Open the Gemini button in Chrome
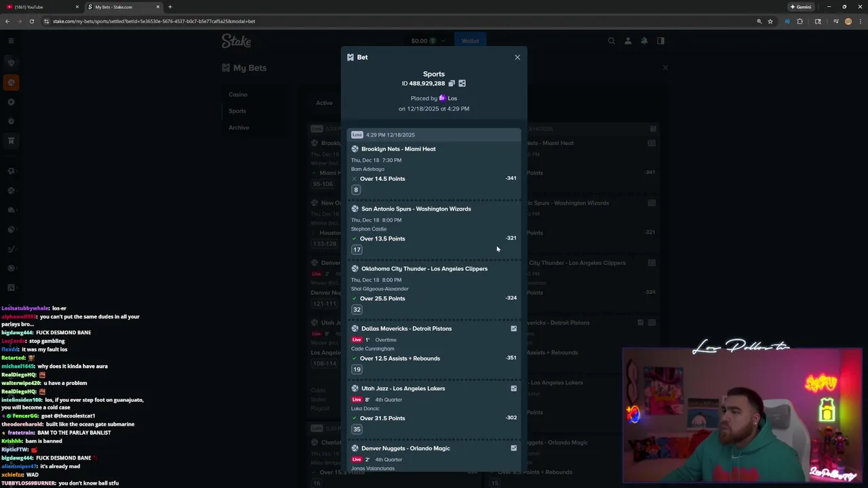The width and height of the screenshot is (868, 488). pyautogui.click(x=801, y=7)
